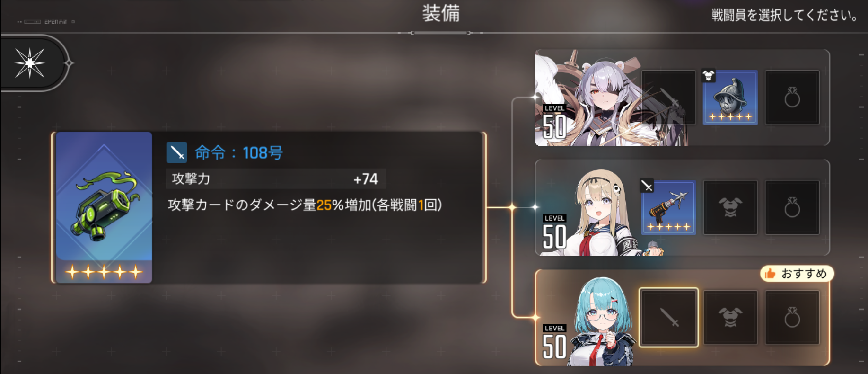This screenshot has width=868, height=374.
Task: Select the eyepatch character's empty weapon slot
Action: click(668, 98)
